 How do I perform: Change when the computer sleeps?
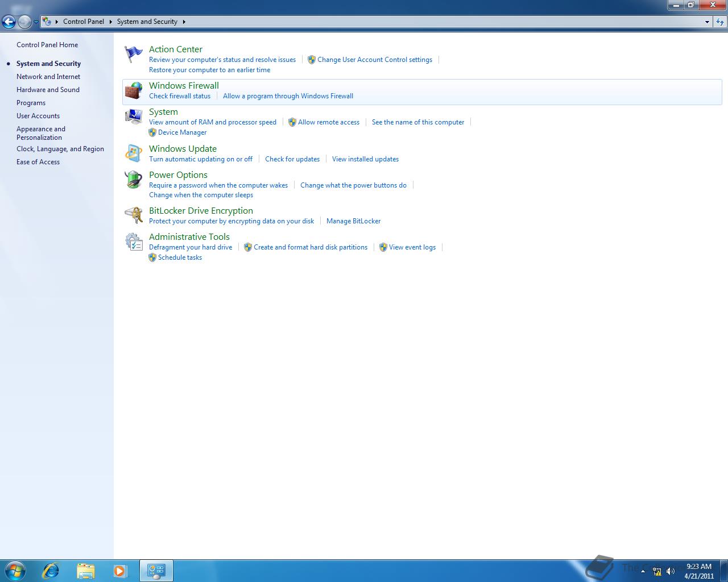(201, 195)
